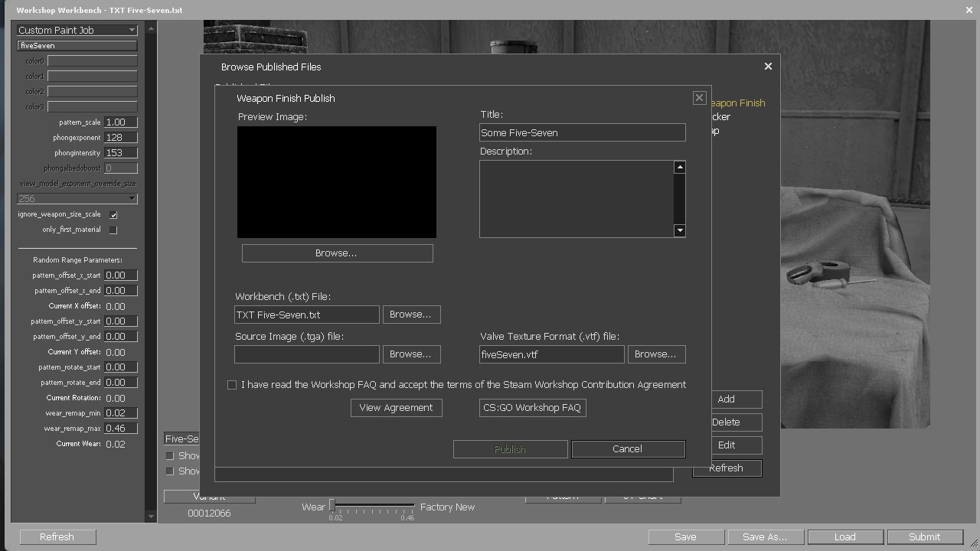980x551 pixels.
Task: Toggle ignore_weapon_size_scale checkbox
Action: click(x=113, y=214)
